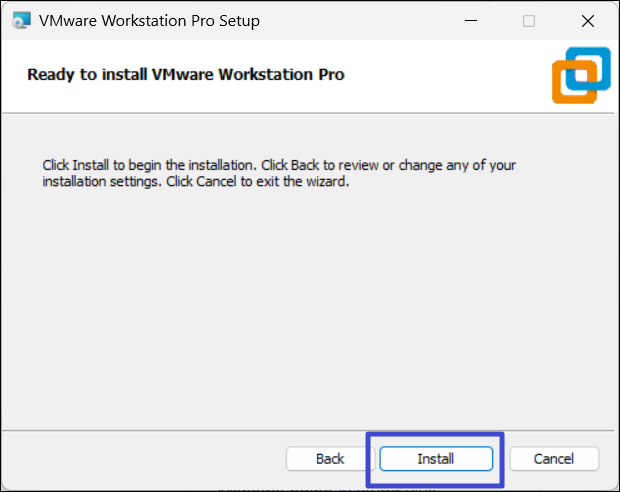The height and width of the screenshot is (492, 620).
Task: Click the Install button
Action: pyautogui.click(x=436, y=459)
